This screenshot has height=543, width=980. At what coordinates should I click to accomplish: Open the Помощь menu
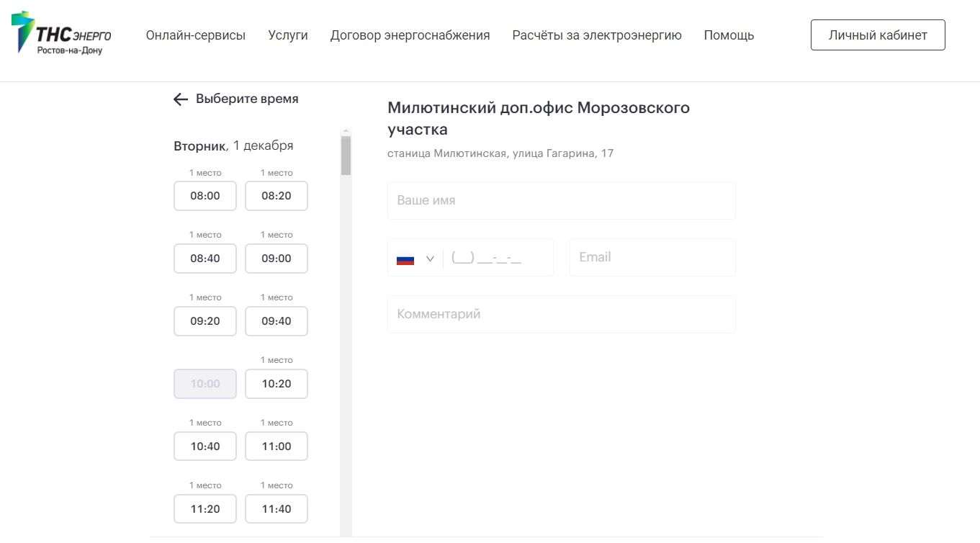coord(729,35)
